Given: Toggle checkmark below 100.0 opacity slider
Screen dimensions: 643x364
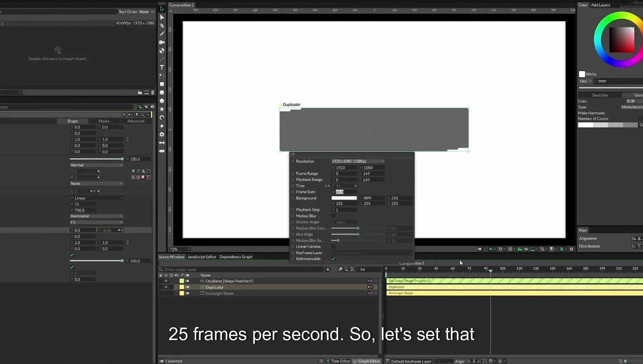Looking at the screenshot, I should point(72,267).
